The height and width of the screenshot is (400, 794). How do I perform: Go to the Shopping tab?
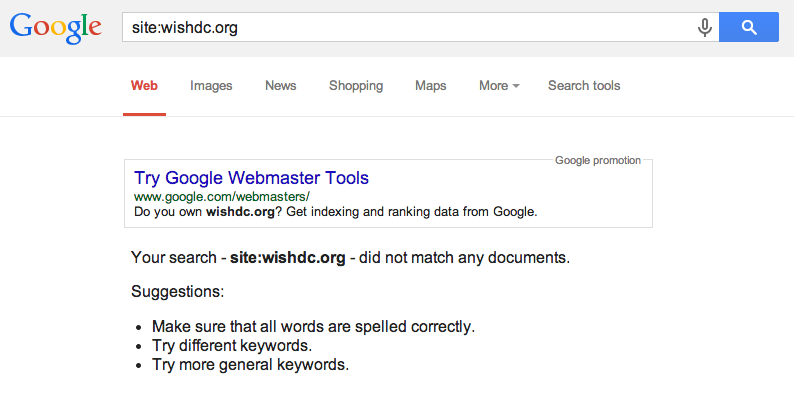click(356, 86)
